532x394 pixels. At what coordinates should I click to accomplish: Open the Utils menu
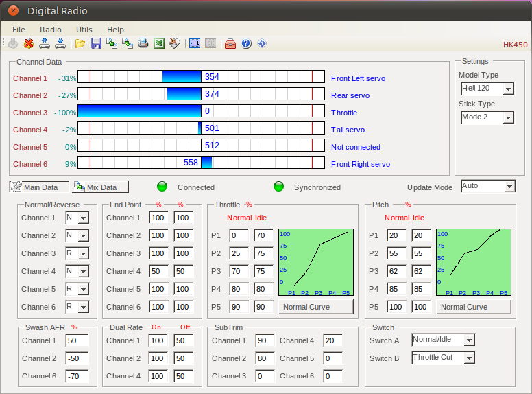pyautogui.click(x=84, y=30)
